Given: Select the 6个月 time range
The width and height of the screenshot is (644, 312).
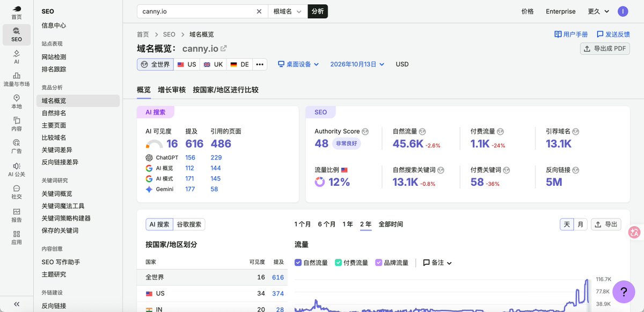Looking at the screenshot, I should [x=327, y=224].
